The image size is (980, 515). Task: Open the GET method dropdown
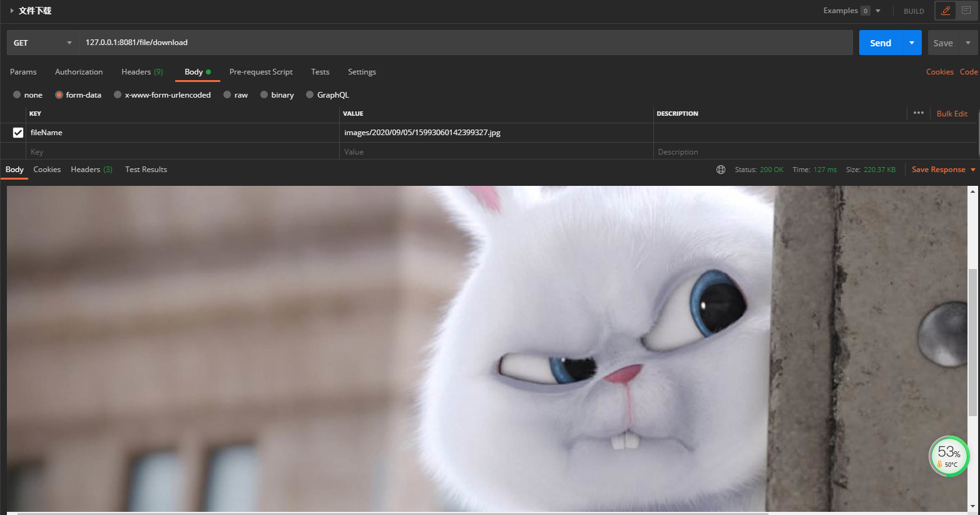43,43
